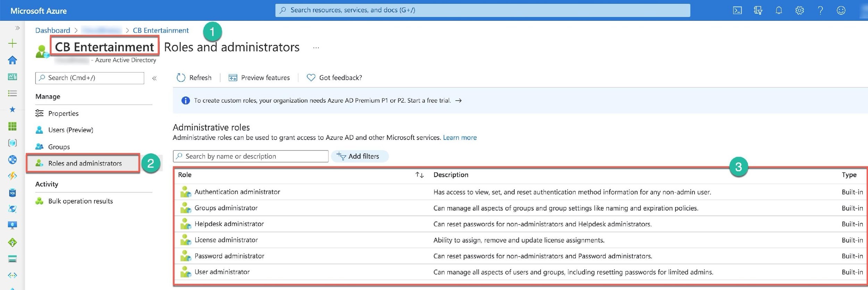Go to Home in the sidebar
The image size is (868, 290).
12,60
